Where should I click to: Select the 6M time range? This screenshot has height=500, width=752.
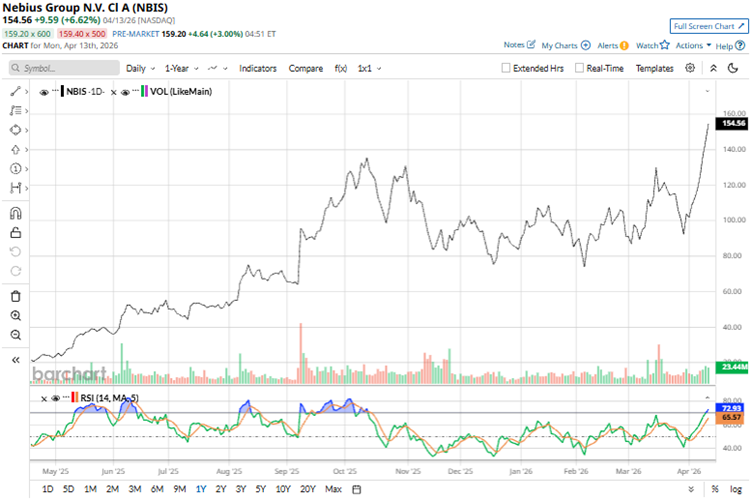pos(157,489)
